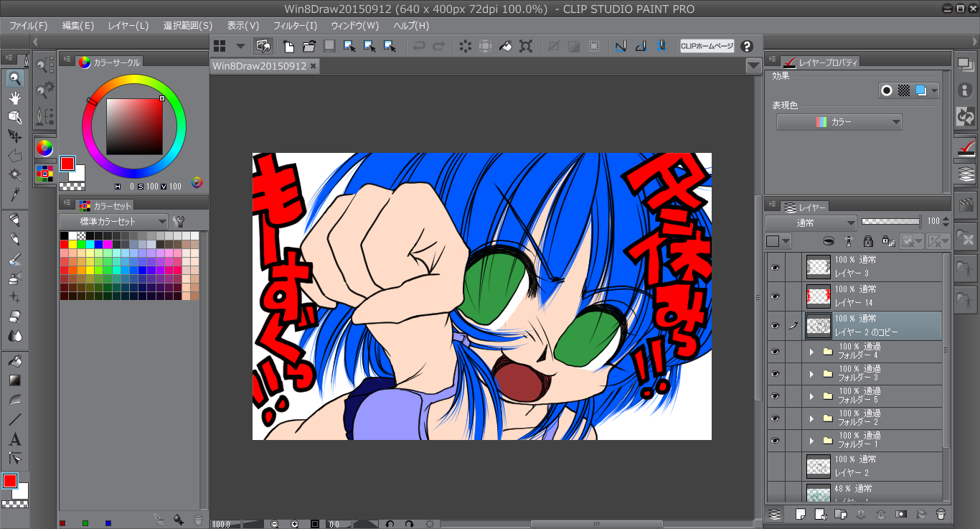Expand フォルダー 4 in layer list
This screenshot has height=529, width=980.
[811, 352]
